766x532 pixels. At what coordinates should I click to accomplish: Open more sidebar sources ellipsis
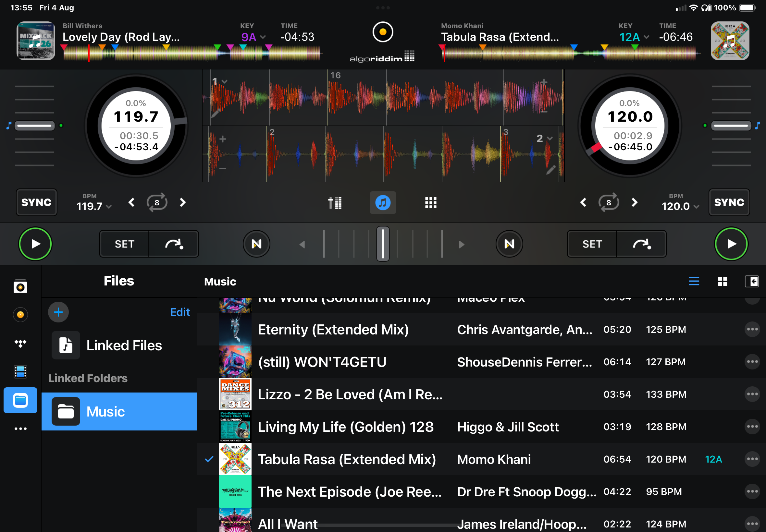click(20, 429)
